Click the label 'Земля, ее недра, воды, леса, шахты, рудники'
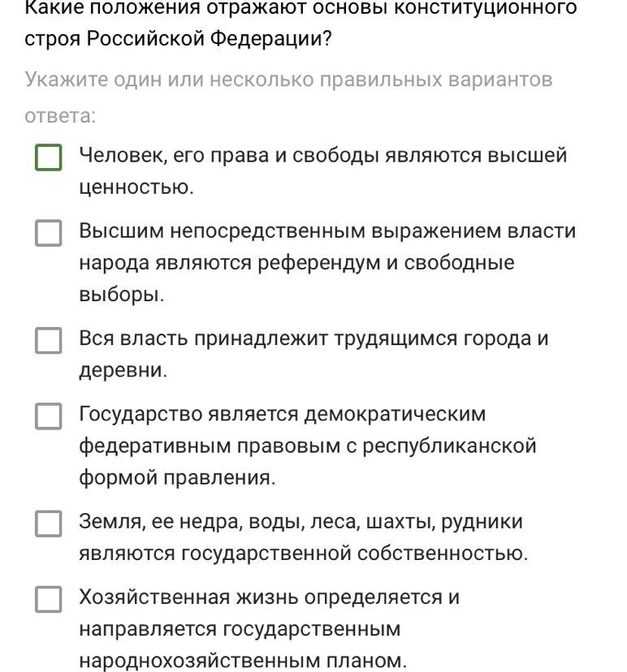Screen dimensions: 627x672 coord(301,522)
